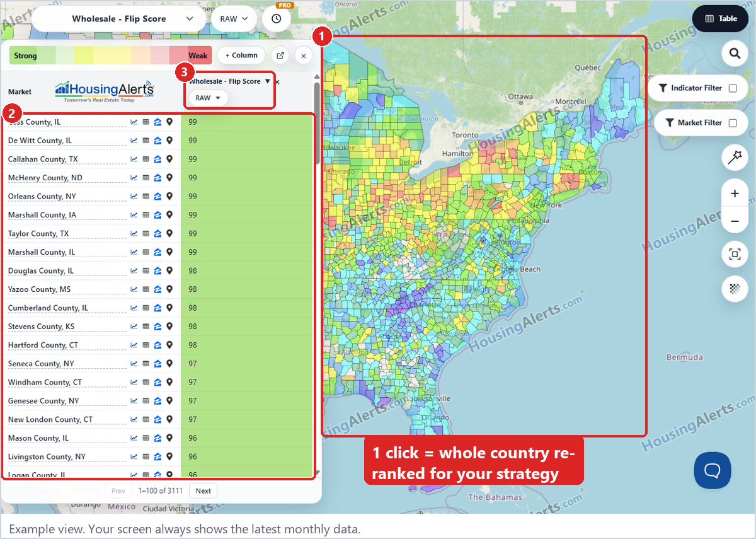Open Hartford County, CT market link

(x=43, y=345)
